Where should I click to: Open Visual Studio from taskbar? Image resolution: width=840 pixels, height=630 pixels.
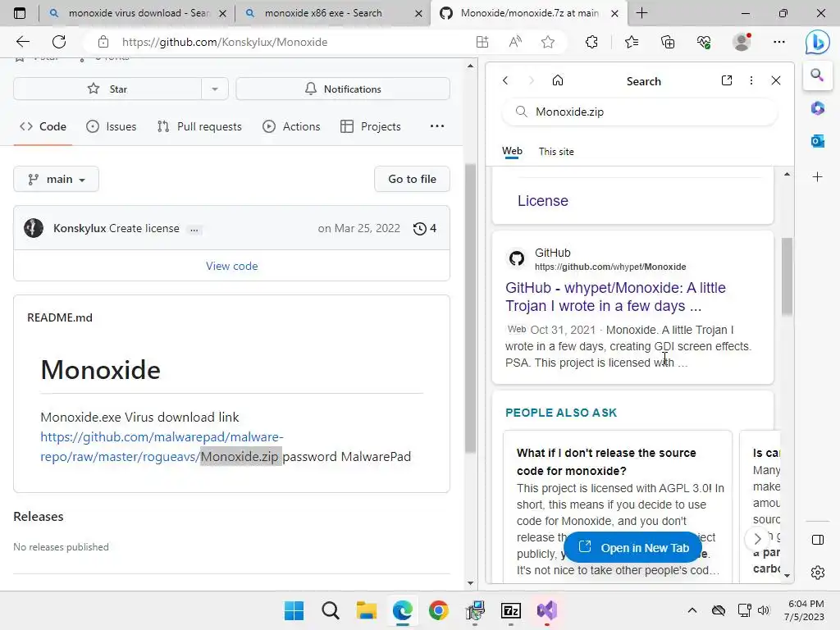coord(547,610)
